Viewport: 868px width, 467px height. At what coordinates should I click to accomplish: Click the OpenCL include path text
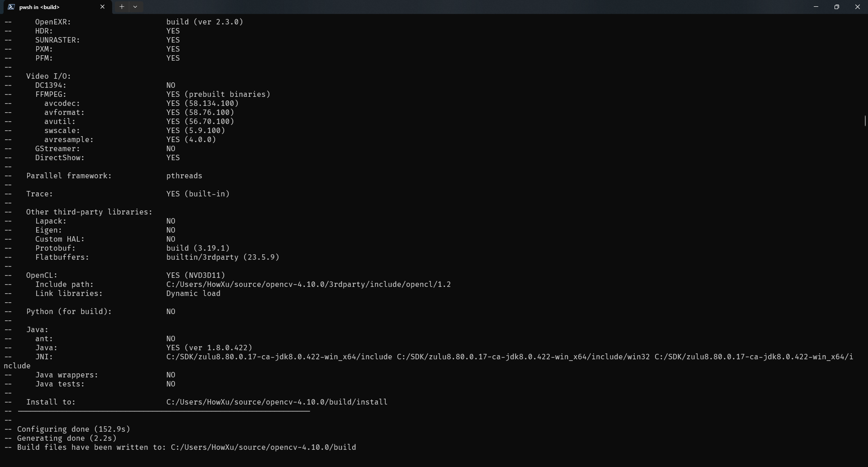308,284
